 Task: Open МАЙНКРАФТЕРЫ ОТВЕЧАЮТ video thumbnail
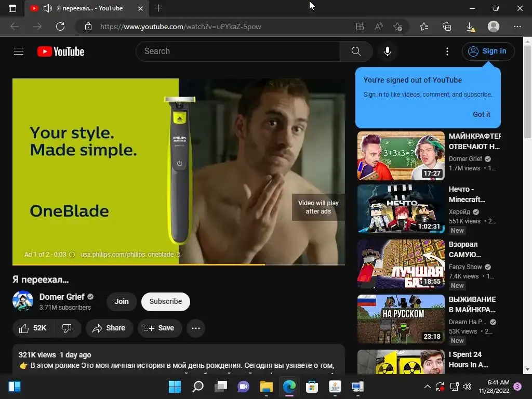click(x=401, y=156)
